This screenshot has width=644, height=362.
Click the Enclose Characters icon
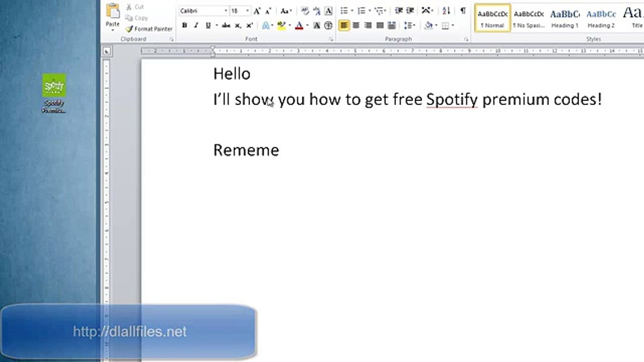(x=328, y=25)
